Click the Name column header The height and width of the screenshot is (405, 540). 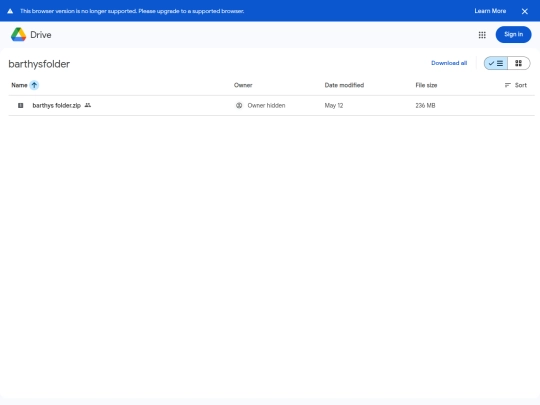[19, 85]
